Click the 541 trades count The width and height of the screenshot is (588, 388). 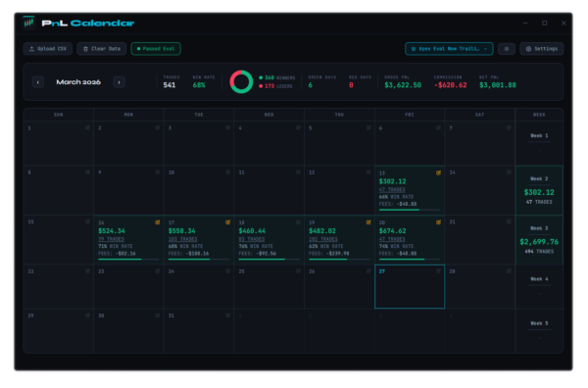170,85
